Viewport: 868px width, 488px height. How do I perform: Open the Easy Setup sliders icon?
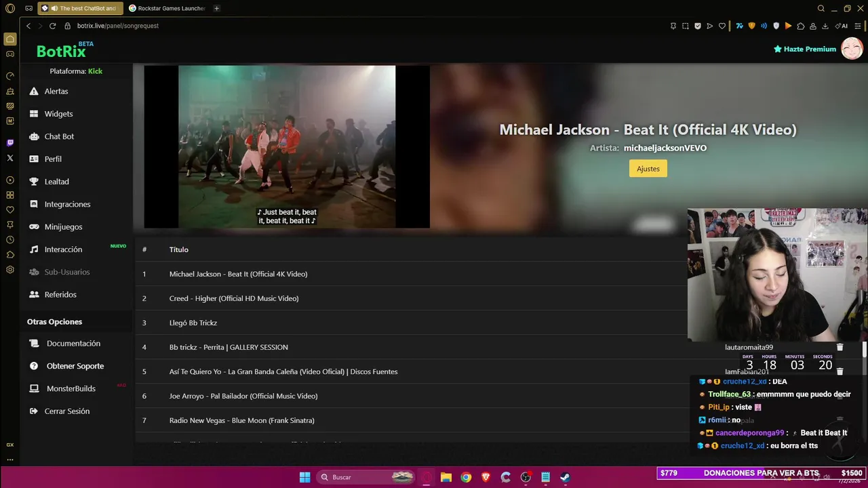(x=859, y=26)
